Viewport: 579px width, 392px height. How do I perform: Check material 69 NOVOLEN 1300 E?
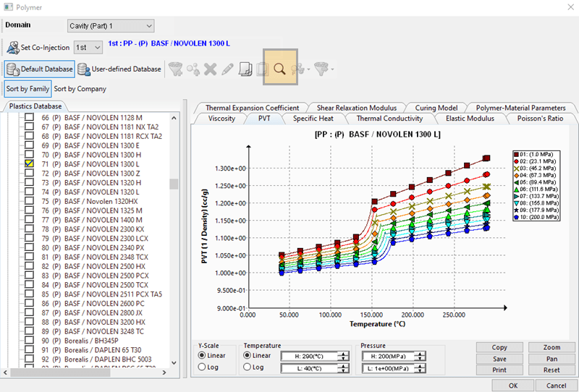tap(29, 145)
